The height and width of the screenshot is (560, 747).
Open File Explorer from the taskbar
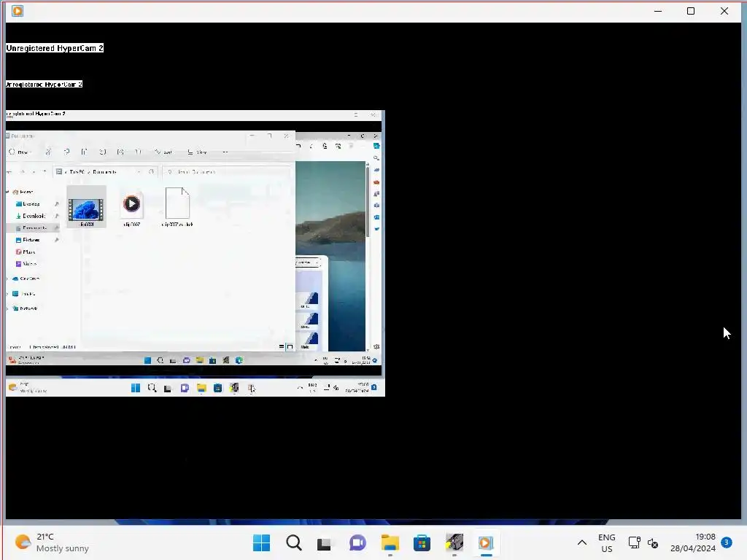(390, 542)
